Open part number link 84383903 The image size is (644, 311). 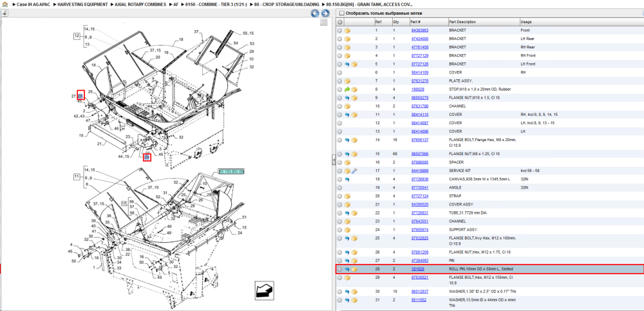(420, 30)
